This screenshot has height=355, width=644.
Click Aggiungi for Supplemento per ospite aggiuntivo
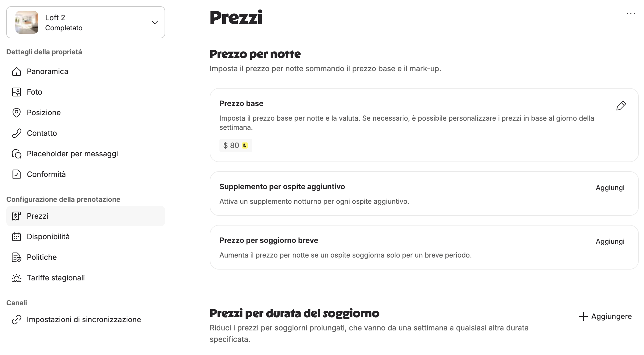(610, 188)
